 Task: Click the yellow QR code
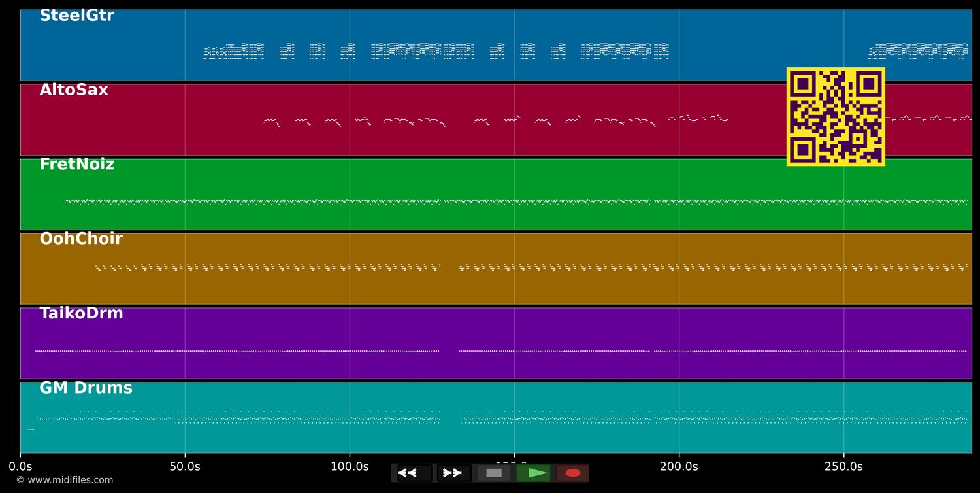(835, 116)
